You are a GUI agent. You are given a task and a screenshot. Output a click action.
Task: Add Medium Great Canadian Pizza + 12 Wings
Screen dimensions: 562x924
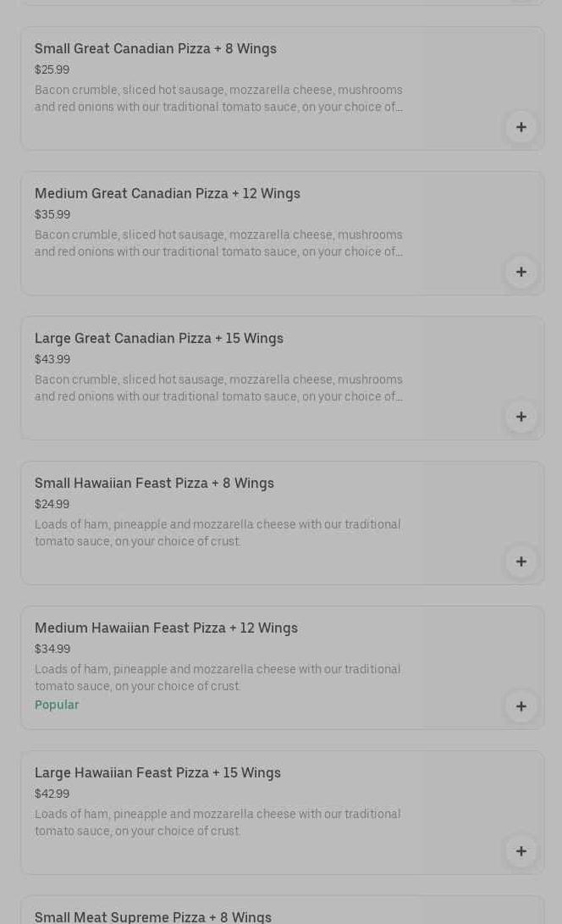tap(521, 272)
